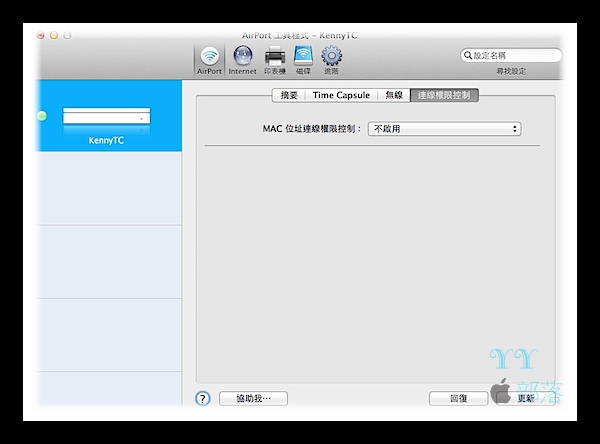Click the green status indicator for KennyTC
This screenshot has height=444, width=600.
click(42, 116)
